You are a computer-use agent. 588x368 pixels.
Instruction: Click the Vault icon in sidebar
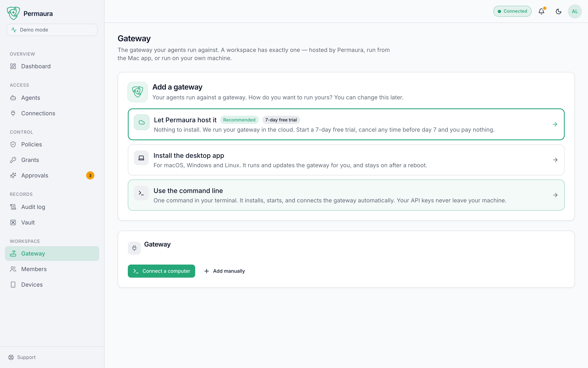coord(13,222)
